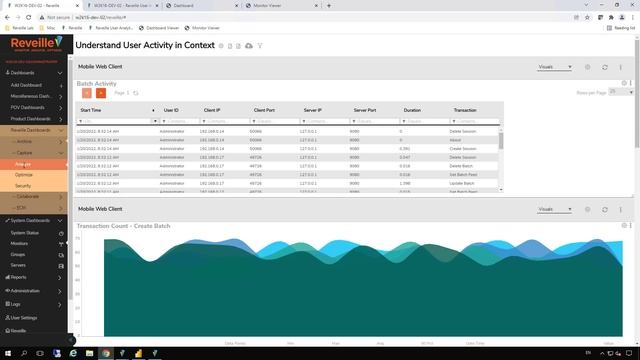Viewport: 640px width, 360px height.
Task: Click the Batch Activity widget gear icon
Action: click(x=624, y=83)
